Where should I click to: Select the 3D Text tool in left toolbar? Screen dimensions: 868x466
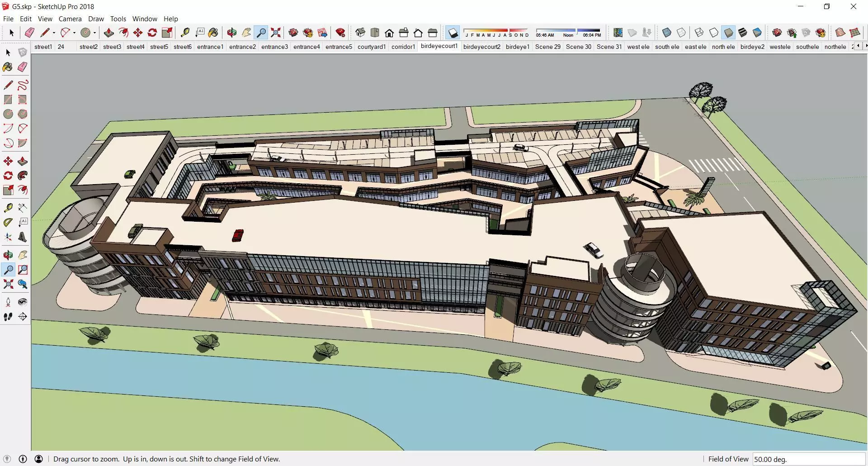click(23, 237)
